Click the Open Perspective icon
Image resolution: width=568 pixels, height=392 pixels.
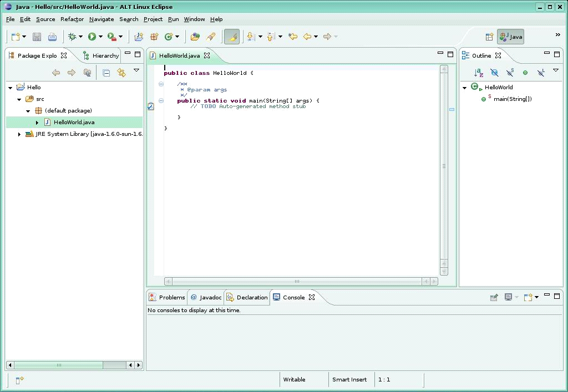point(489,37)
